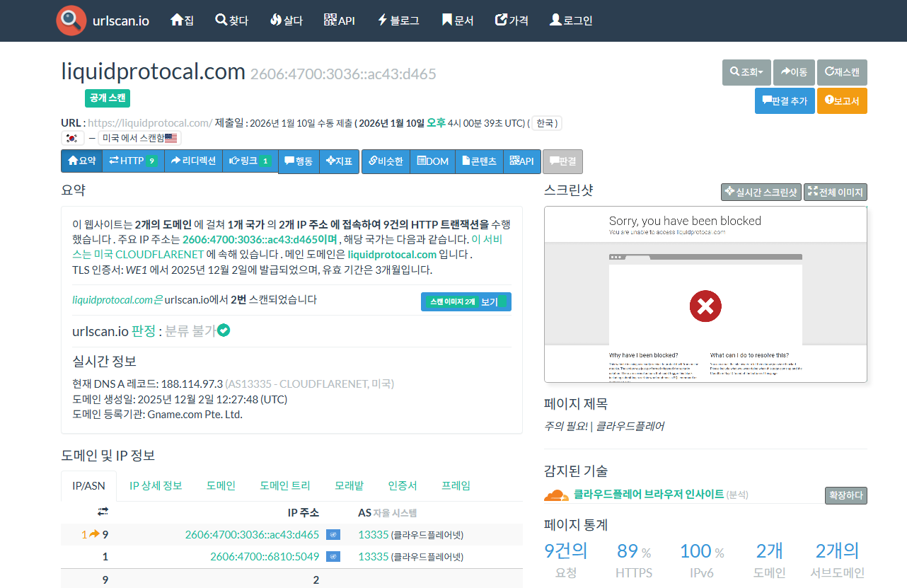This screenshot has width=907, height=588.
Task: Switch to the 인증서 certificates tab
Action: pyautogui.click(x=403, y=485)
